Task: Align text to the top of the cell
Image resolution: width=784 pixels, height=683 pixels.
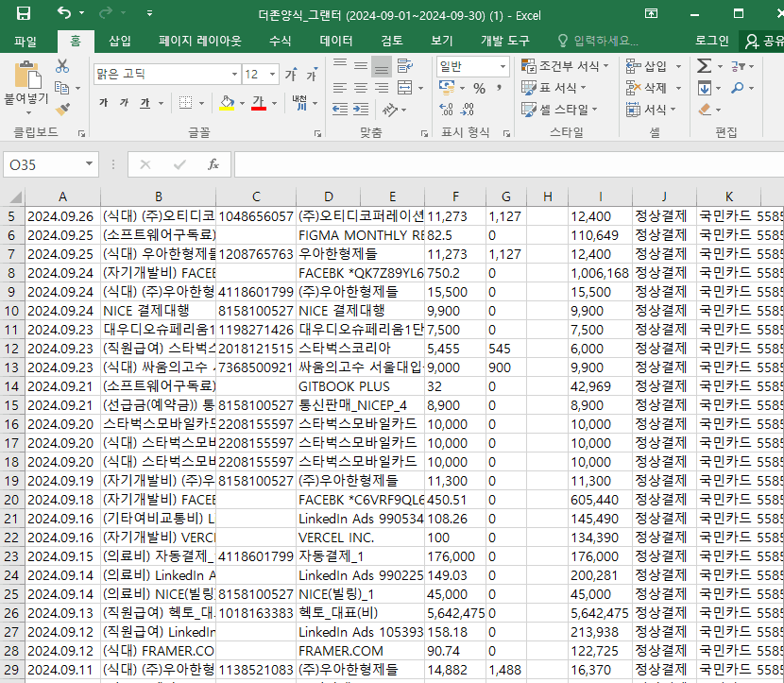Action: (x=340, y=65)
